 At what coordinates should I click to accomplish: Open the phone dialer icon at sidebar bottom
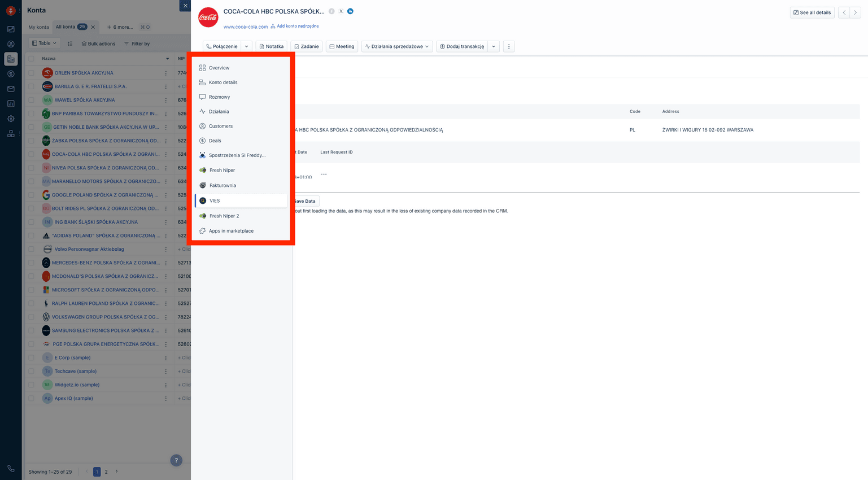click(x=11, y=468)
